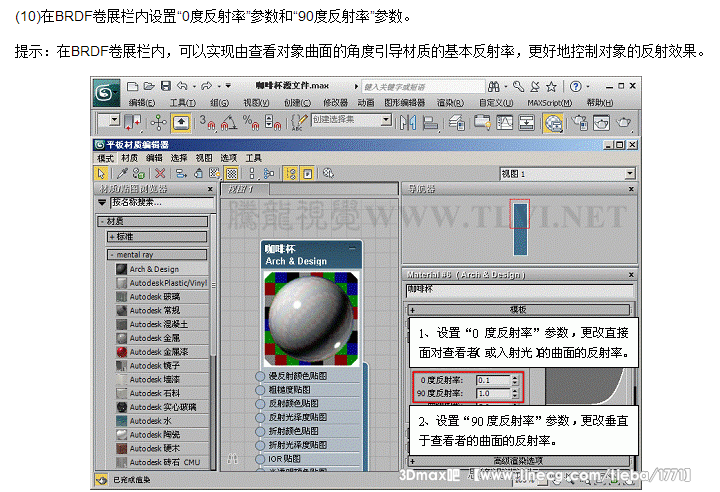Select Autodesk 金属漆 material entry
Viewport: 720px width, 492px height.
(x=161, y=352)
